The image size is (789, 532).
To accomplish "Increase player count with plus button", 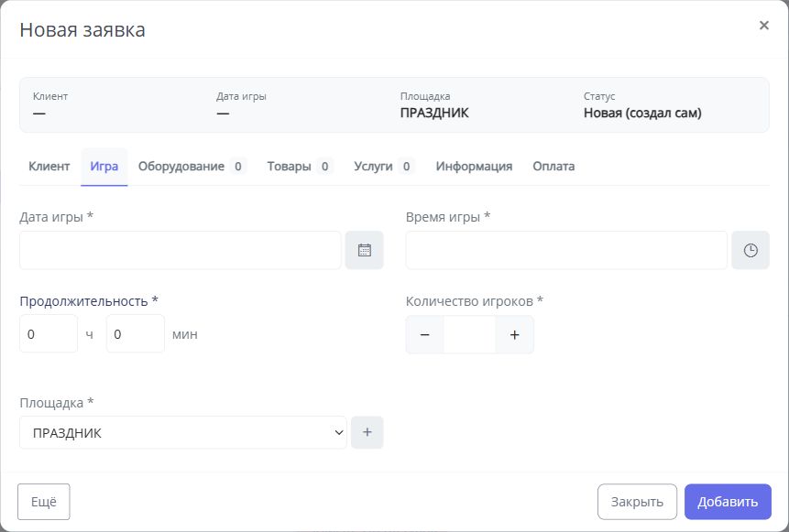I will coord(514,334).
